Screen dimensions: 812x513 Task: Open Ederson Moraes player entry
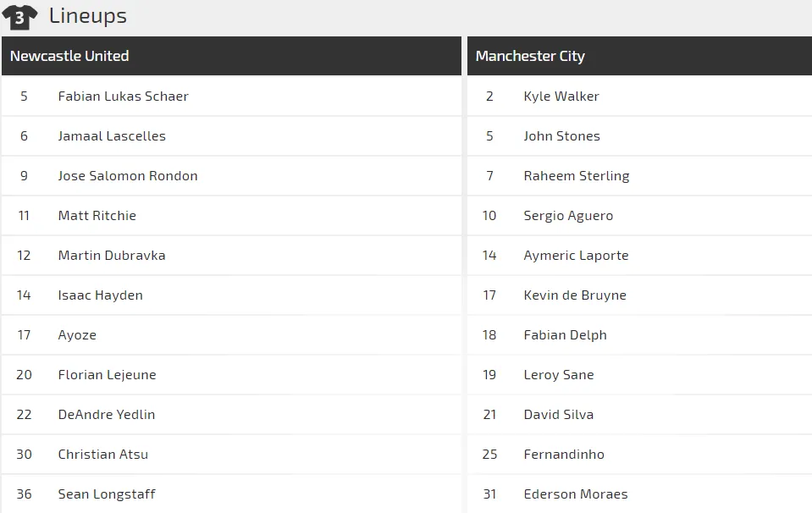[576, 494]
